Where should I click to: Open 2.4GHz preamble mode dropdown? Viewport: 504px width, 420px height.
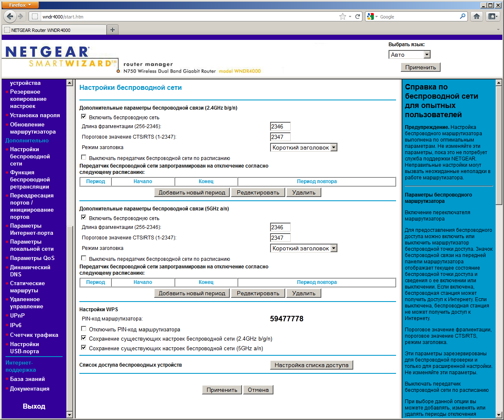[304, 147]
